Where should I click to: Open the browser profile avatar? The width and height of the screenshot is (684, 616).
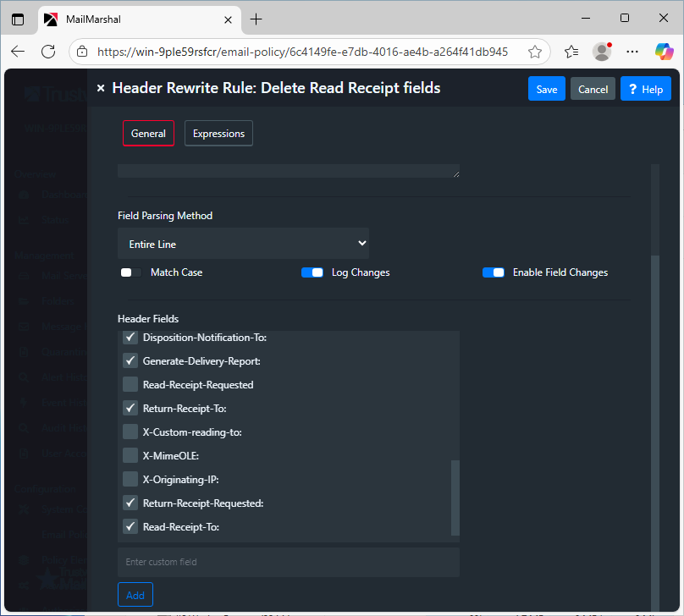[602, 52]
